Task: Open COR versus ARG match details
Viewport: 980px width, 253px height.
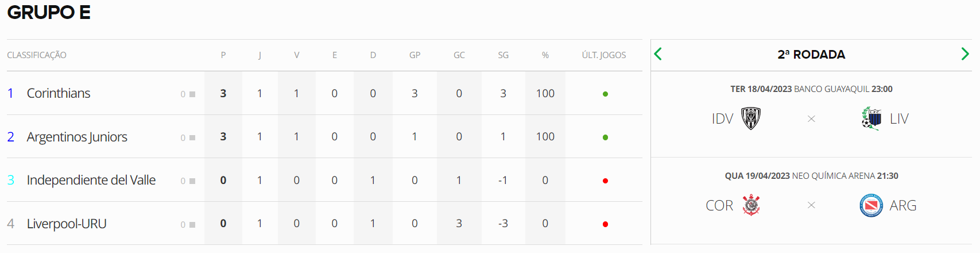Action: pos(811,201)
